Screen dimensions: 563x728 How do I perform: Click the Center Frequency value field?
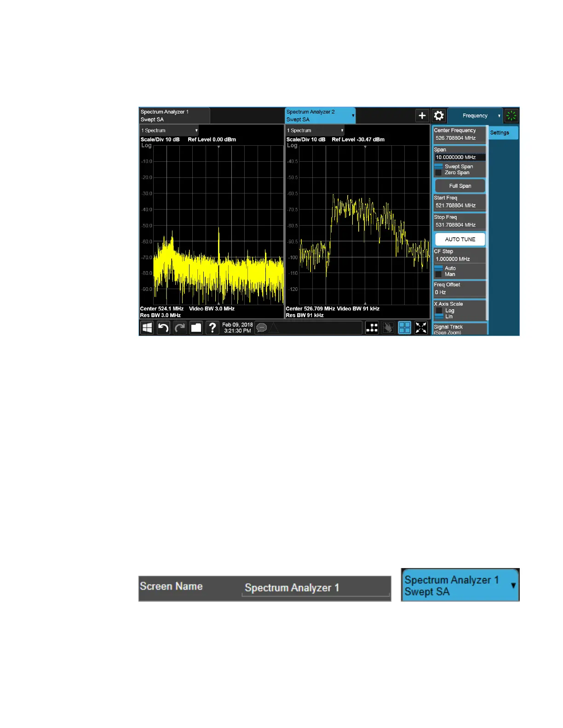point(459,138)
